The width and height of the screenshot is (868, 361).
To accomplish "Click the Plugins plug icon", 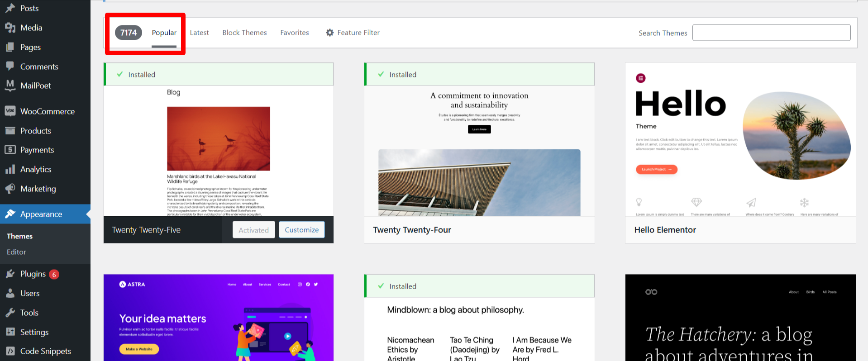I will (x=10, y=274).
